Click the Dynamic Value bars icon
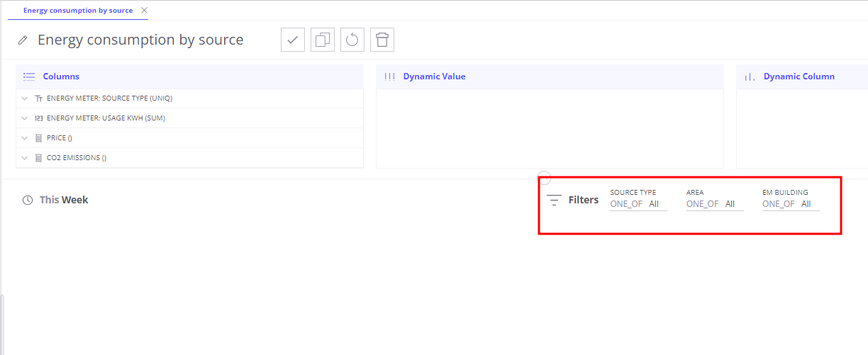 pyautogui.click(x=389, y=77)
